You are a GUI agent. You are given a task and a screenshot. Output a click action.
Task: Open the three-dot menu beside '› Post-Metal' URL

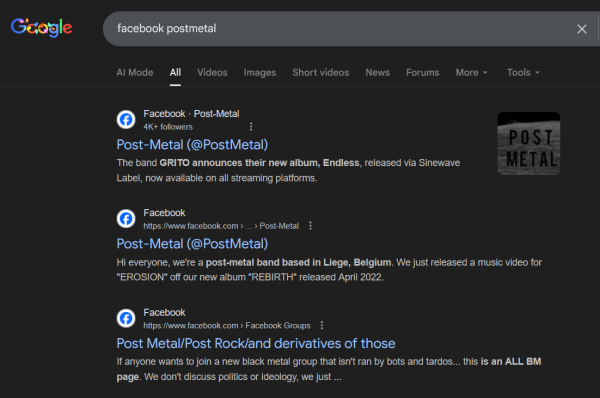point(310,226)
